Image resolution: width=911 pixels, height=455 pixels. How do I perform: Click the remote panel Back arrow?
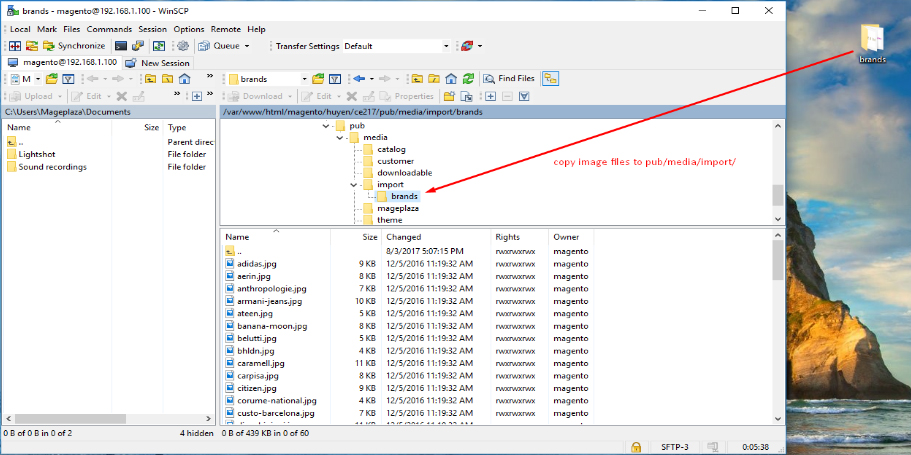tap(358, 78)
